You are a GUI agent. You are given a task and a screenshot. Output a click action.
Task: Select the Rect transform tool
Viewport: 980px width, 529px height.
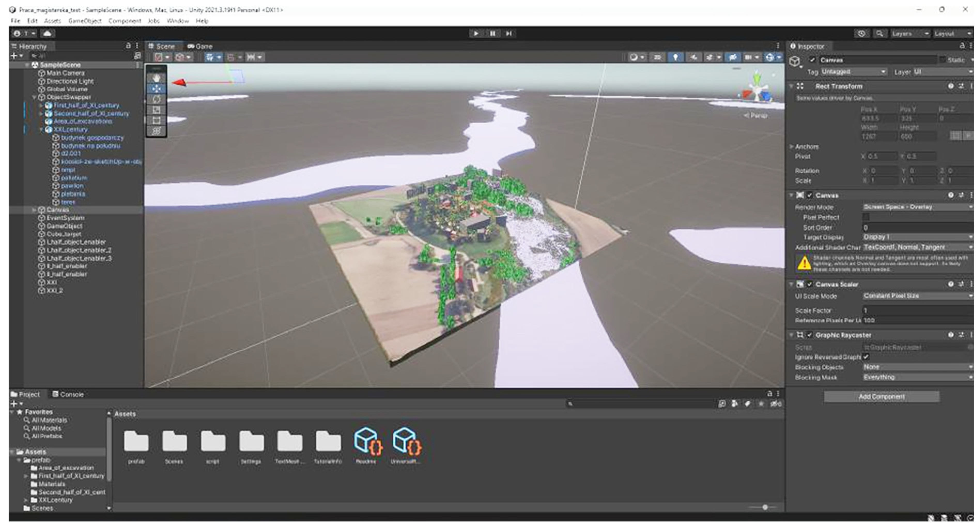(156, 121)
